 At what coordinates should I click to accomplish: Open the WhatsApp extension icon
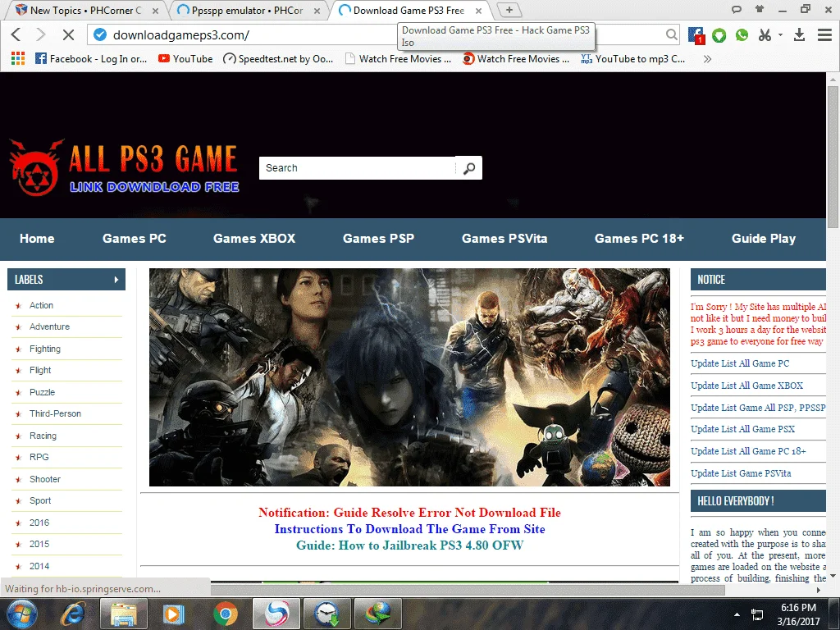point(742,34)
